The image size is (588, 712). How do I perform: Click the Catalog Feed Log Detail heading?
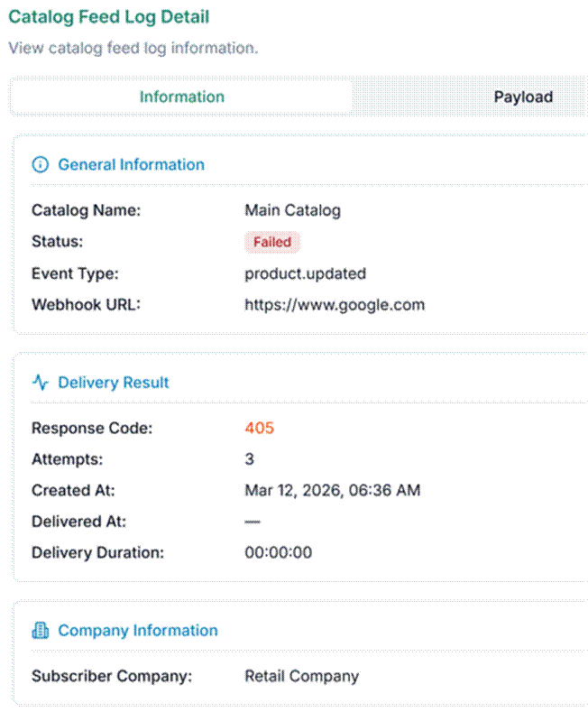click(109, 17)
